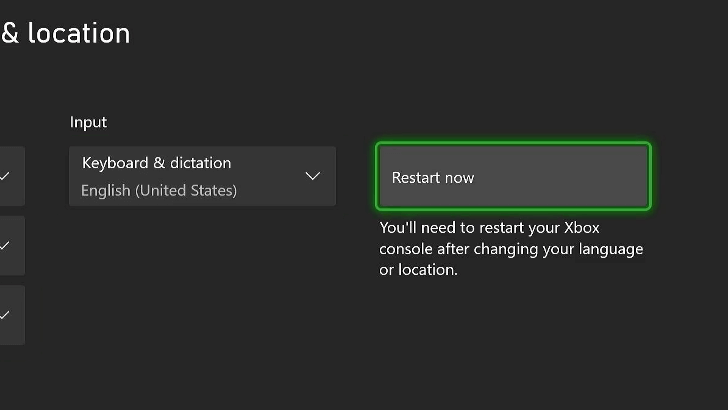Open the Keyboard & dictation dropdown
Screen dimensions: 728x410
202,176
